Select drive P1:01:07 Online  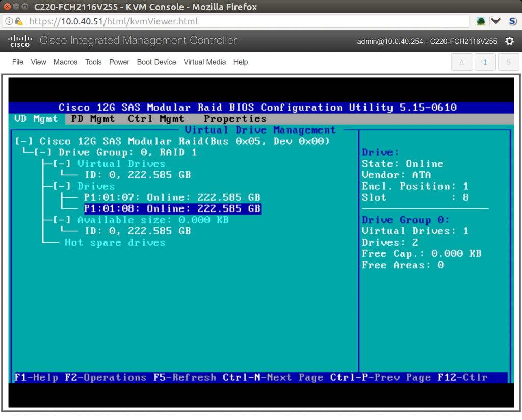[x=172, y=197]
